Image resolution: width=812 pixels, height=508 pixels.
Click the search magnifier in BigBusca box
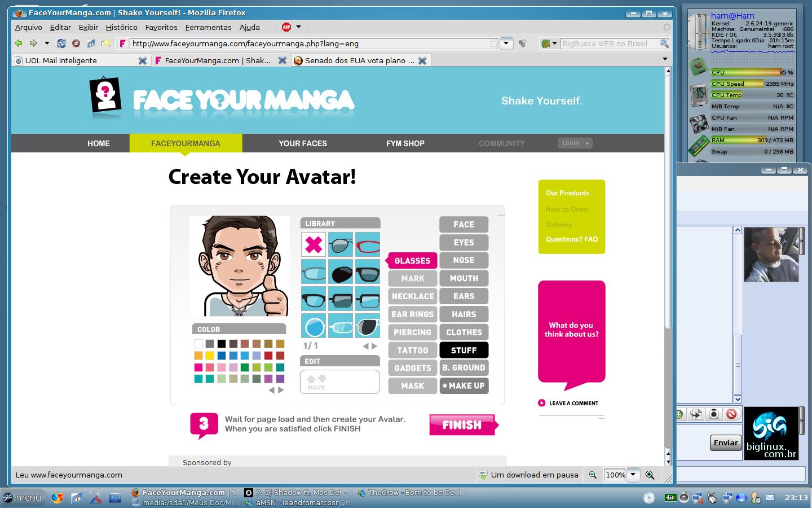click(x=664, y=43)
